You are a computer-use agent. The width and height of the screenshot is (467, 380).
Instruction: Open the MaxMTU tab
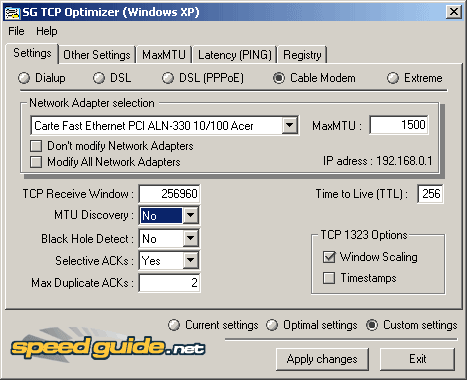[x=164, y=55]
